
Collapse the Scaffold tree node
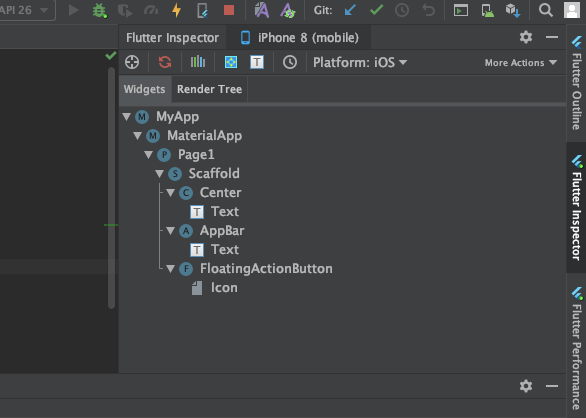tap(160, 174)
